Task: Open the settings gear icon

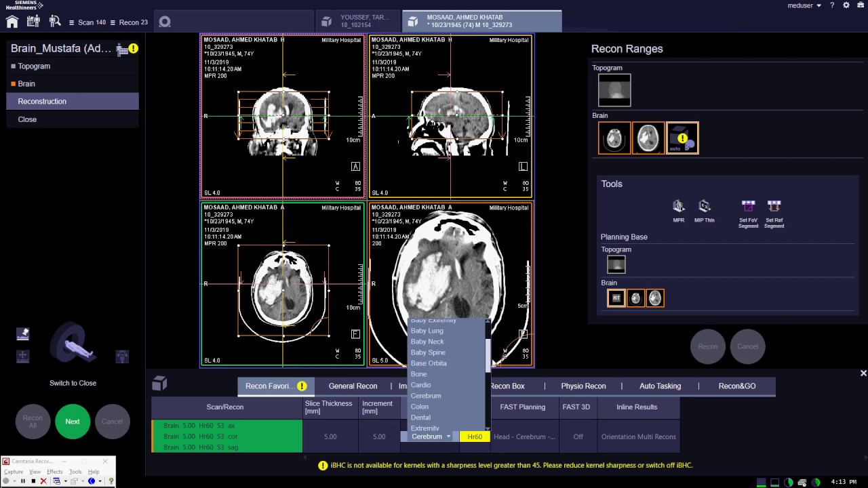Action: click(x=846, y=5)
